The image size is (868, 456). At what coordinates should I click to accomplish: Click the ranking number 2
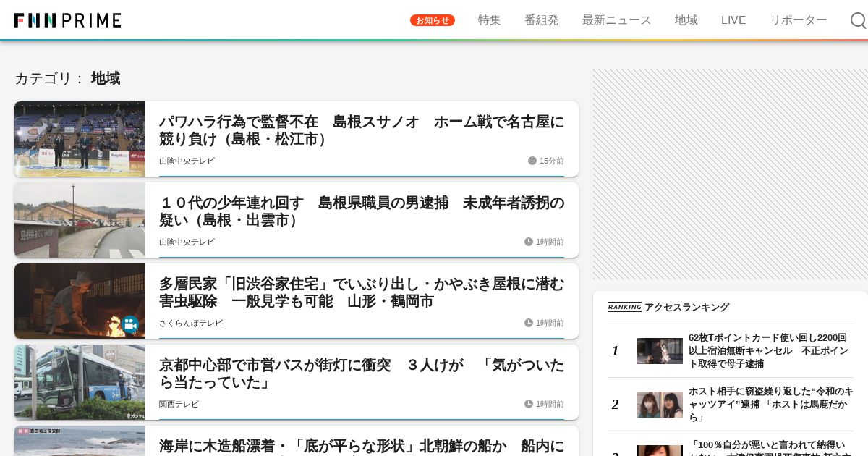pyautogui.click(x=615, y=405)
